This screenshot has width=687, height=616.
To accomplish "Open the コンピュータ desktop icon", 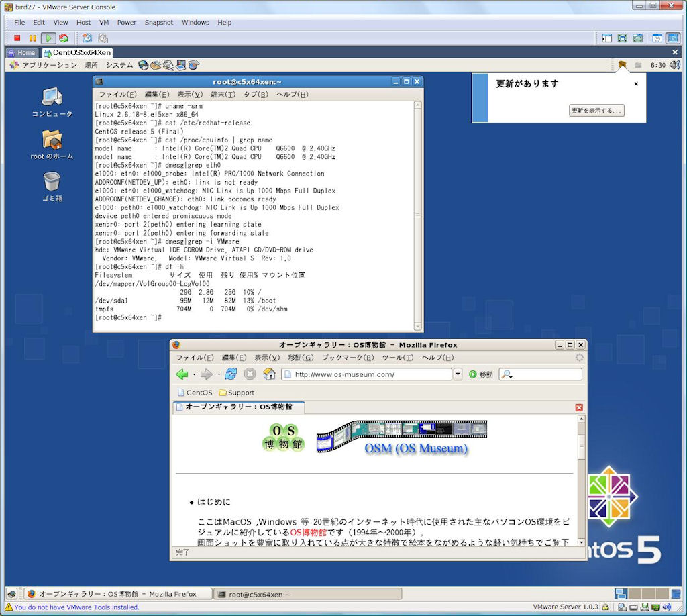I will point(52,103).
